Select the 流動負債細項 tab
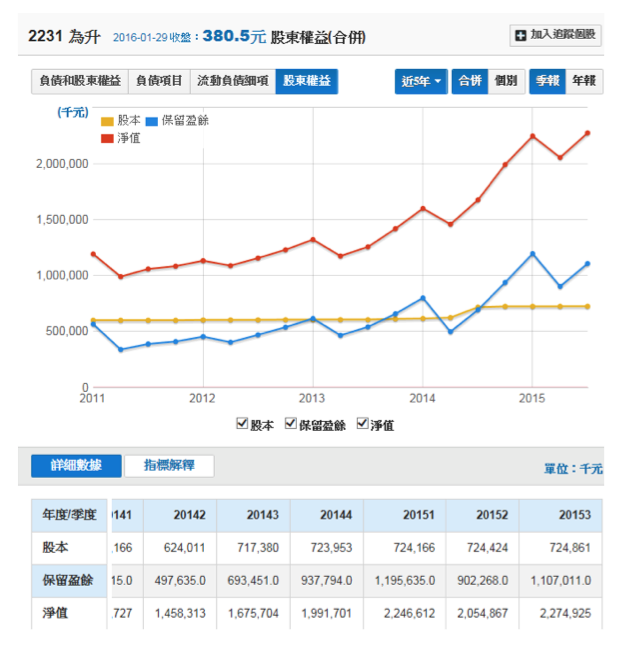621x648 pixels. [232, 81]
